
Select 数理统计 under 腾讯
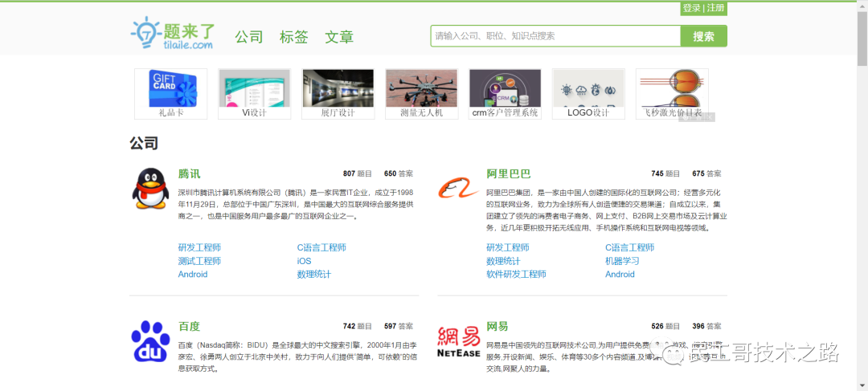pyautogui.click(x=314, y=274)
